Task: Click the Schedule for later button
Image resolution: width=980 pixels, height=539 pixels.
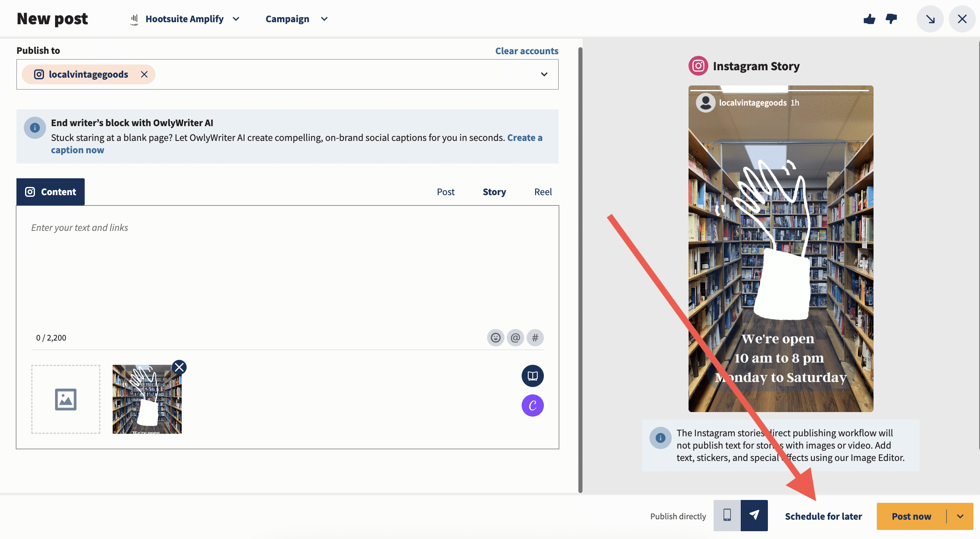Action: [823, 516]
